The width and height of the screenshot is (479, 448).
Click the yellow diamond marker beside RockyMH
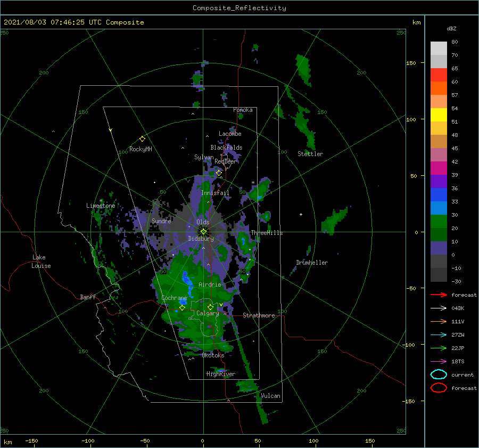tap(142, 139)
